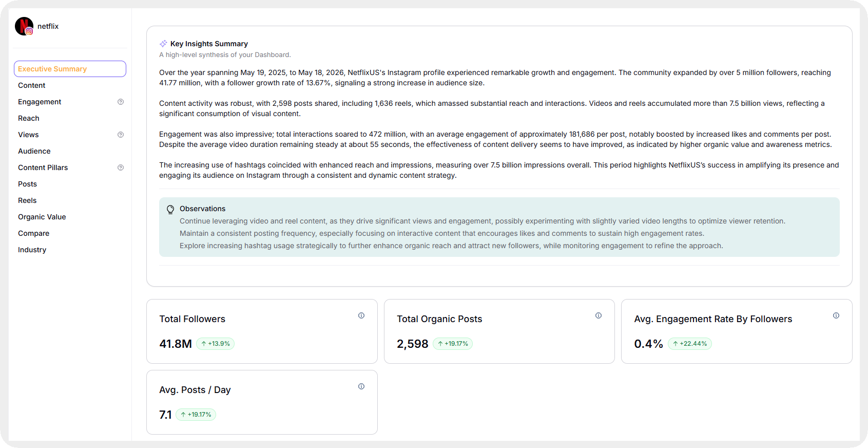Viewport: 868px width, 448px height.
Task: Go to the Engagement section
Action: pos(40,102)
